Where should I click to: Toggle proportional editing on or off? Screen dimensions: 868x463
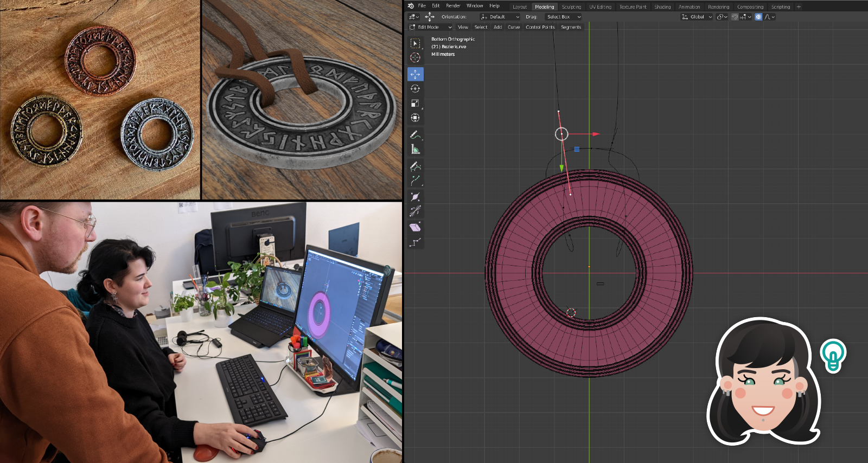[x=758, y=17]
